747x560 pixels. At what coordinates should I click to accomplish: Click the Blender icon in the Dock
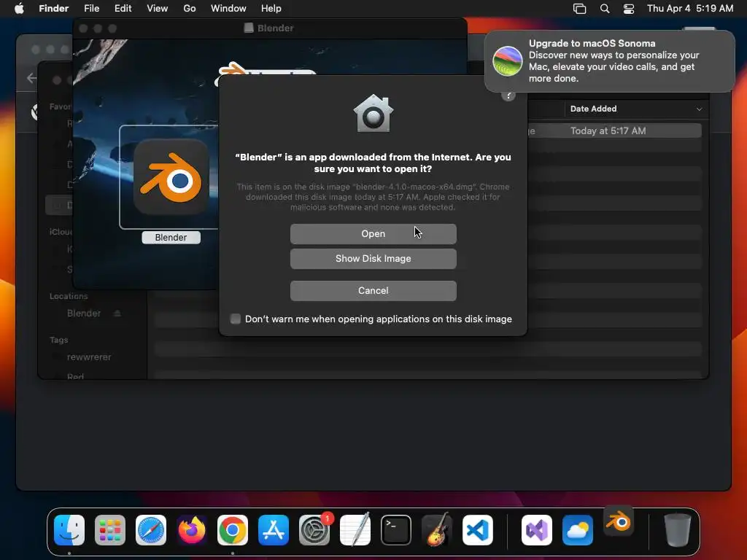tap(619, 522)
